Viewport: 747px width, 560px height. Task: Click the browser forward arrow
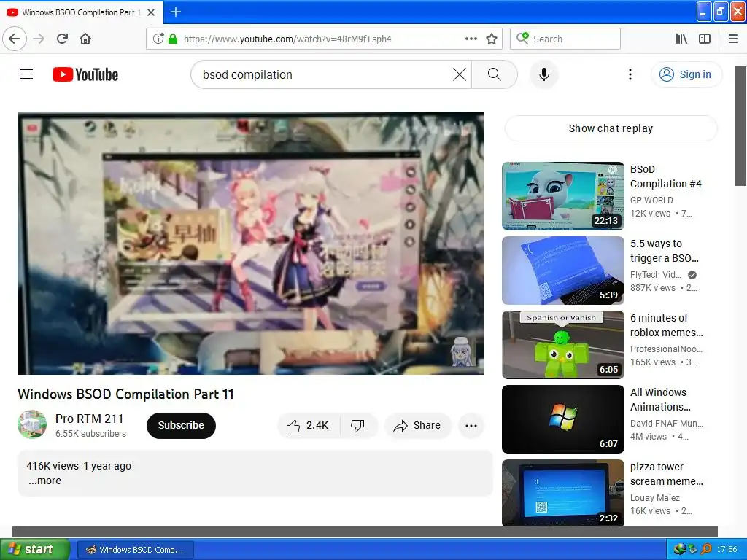tap(39, 39)
